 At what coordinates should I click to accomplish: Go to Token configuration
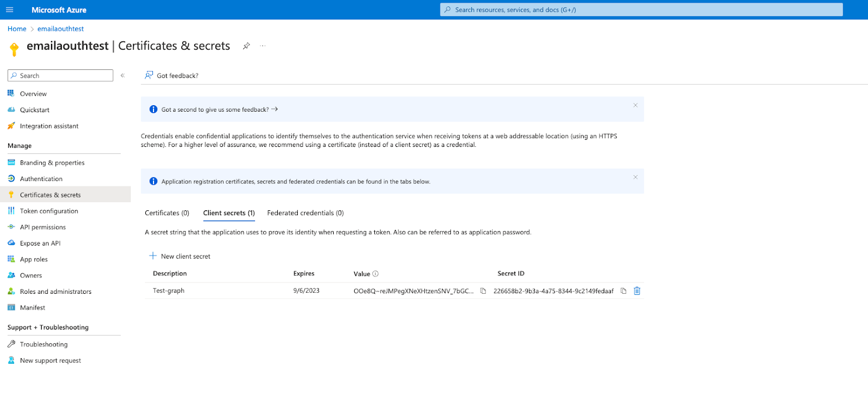pyautogui.click(x=49, y=211)
